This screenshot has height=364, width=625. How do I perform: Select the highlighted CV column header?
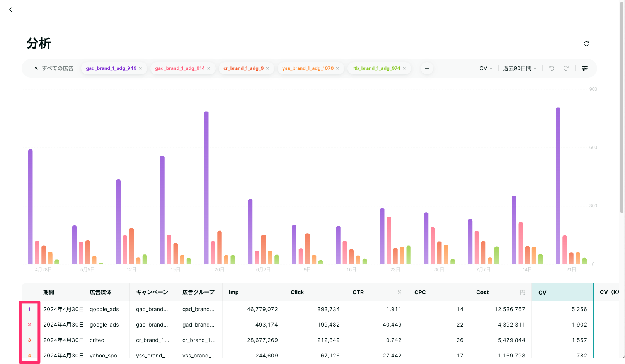563,292
